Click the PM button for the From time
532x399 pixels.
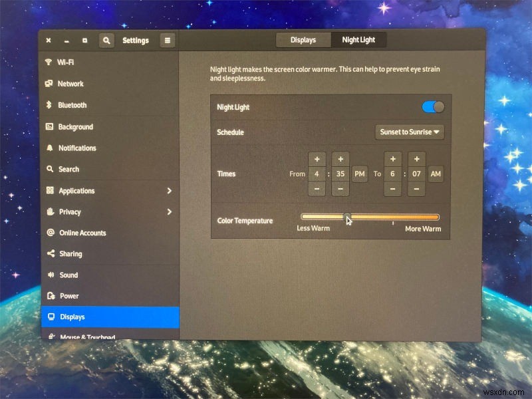pyautogui.click(x=359, y=174)
